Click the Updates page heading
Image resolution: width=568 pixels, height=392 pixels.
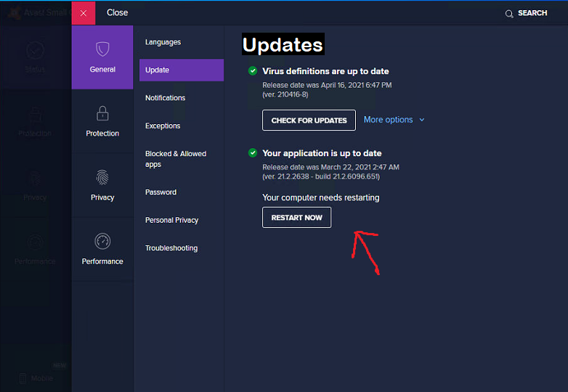pyautogui.click(x=283, y=44)
